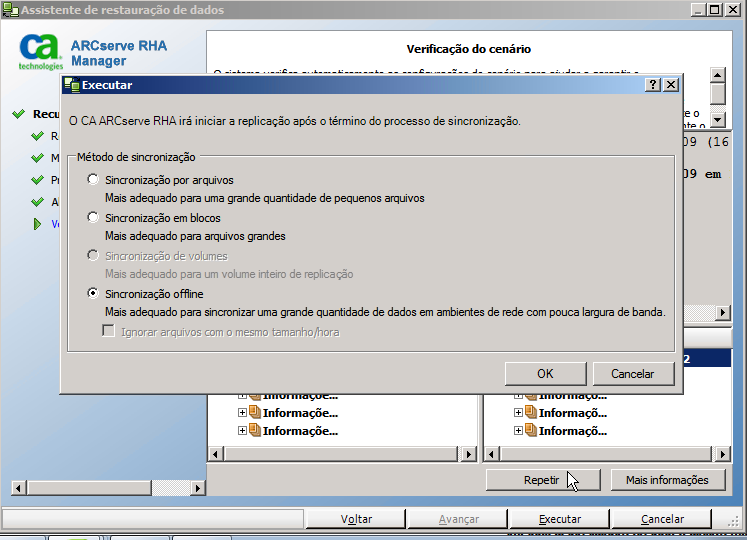Screen dimensions: 747x540
Task: Close the Executar dialog with X
Action: 671,85
